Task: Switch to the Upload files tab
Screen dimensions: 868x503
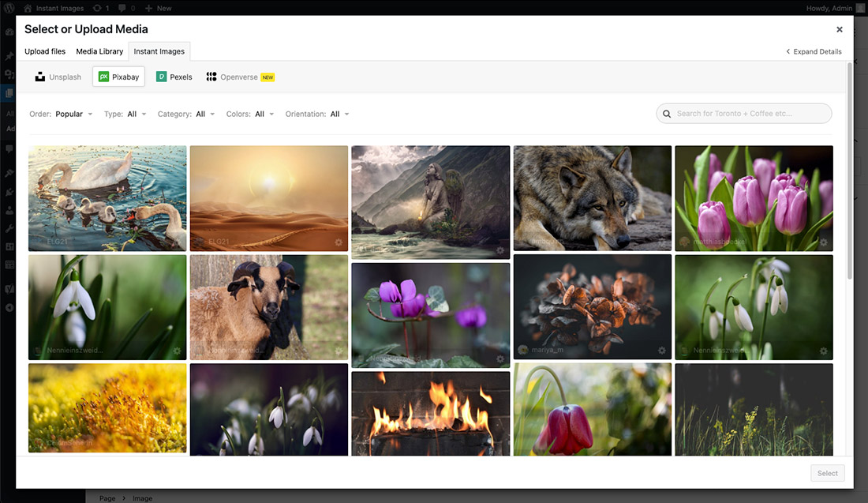Action: pos(45,51)
